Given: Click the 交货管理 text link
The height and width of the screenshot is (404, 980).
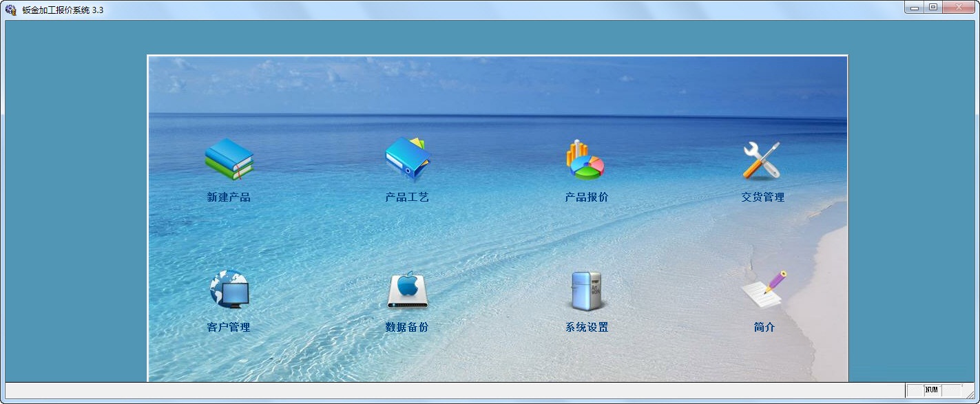Looking at the screenshot, I should tap(764, 196).
